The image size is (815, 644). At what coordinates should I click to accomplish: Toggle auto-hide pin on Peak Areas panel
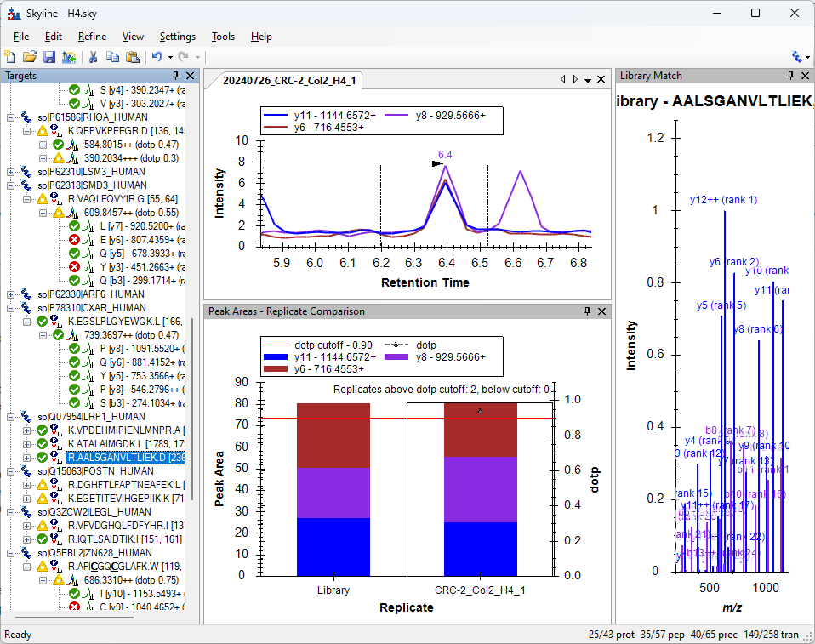[588, 312]
